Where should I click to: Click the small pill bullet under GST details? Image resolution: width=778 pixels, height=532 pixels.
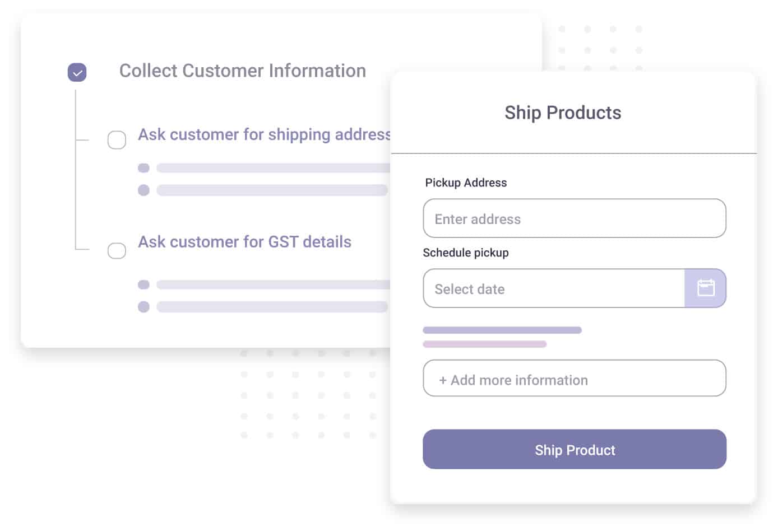tap(143, 284)
